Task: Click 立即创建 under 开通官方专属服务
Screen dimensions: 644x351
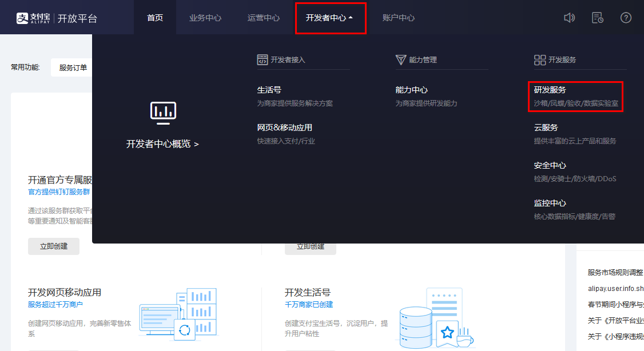Action: coord(54,246)
